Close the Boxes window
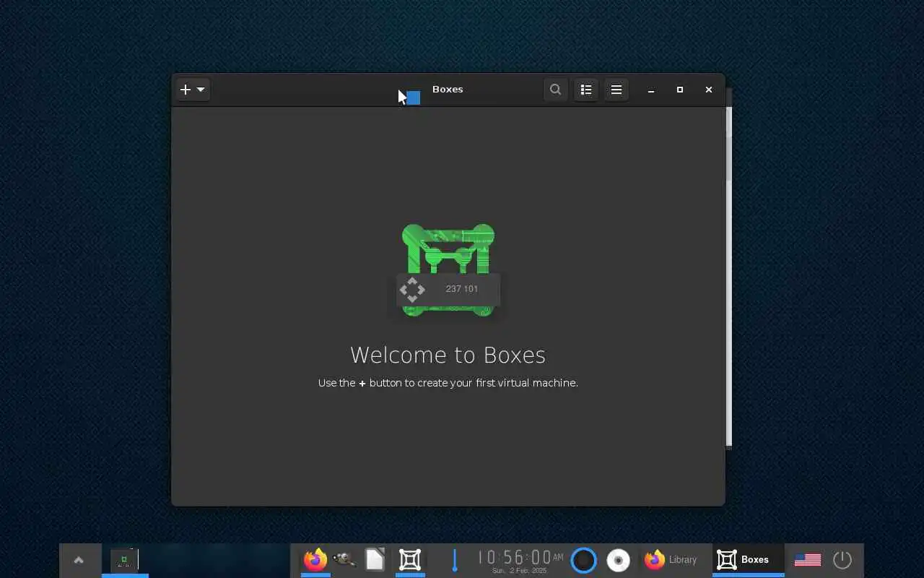The width and height of the screenshot is (924, 578). click(x=709, y=90)
